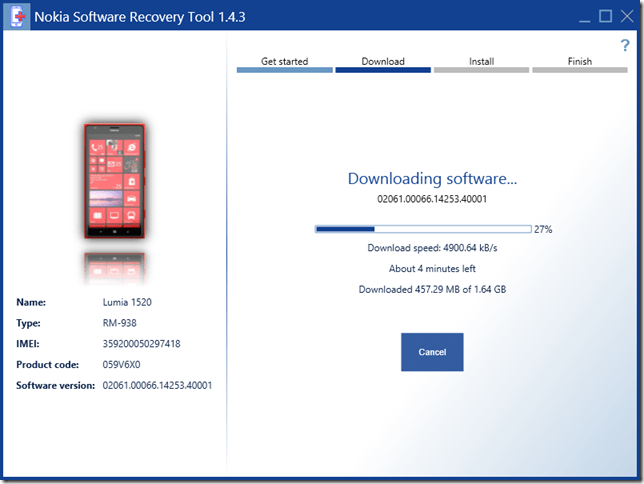Click the download progress bar
644x484 pixels.
[423, 229]
